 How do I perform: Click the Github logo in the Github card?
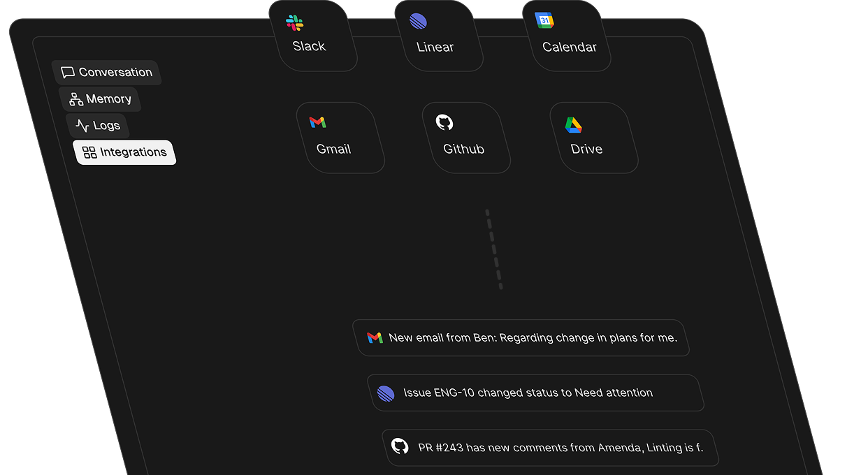pyautogui.click(x=444, y=122)
